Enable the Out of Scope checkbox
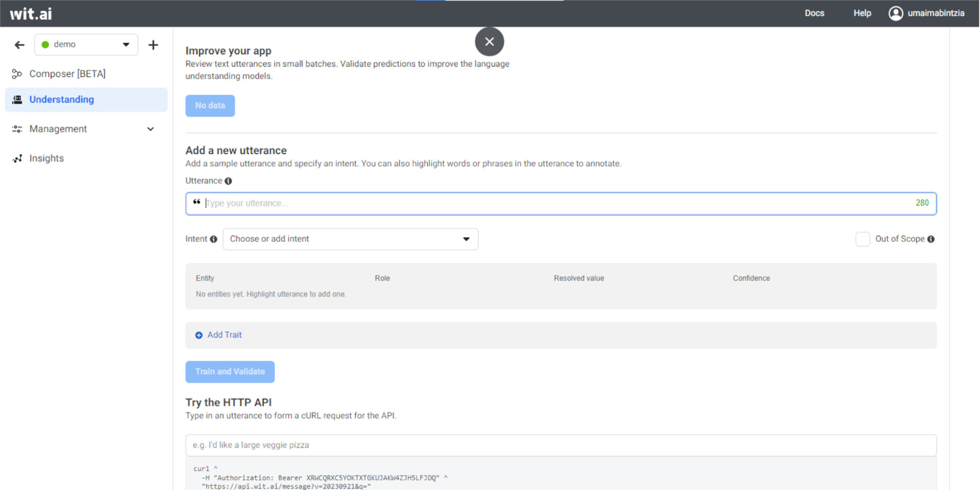This screenshot has width=980, height=490. coord(863,239)
